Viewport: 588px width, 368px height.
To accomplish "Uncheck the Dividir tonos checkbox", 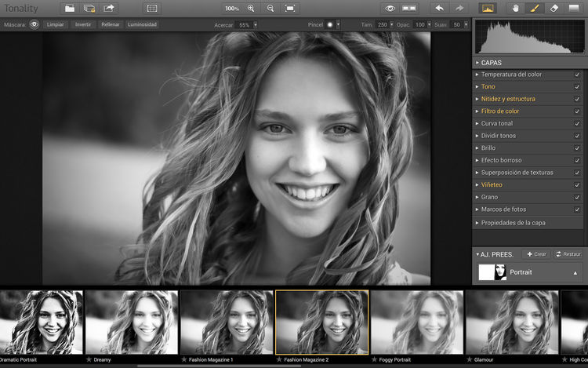I will click(x=577, y=136).
